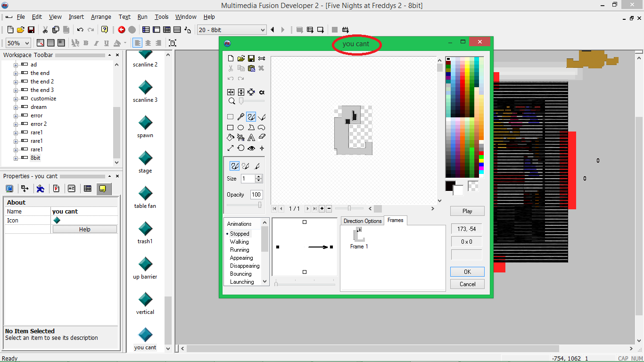
Task: Expand the 'ad' tree node
Action: [x=16, y=65]
